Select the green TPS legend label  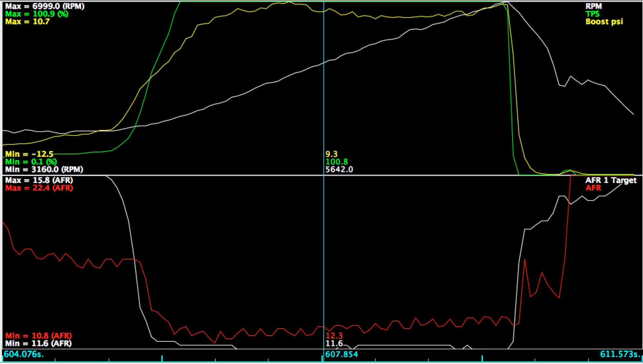coord(592,14)
